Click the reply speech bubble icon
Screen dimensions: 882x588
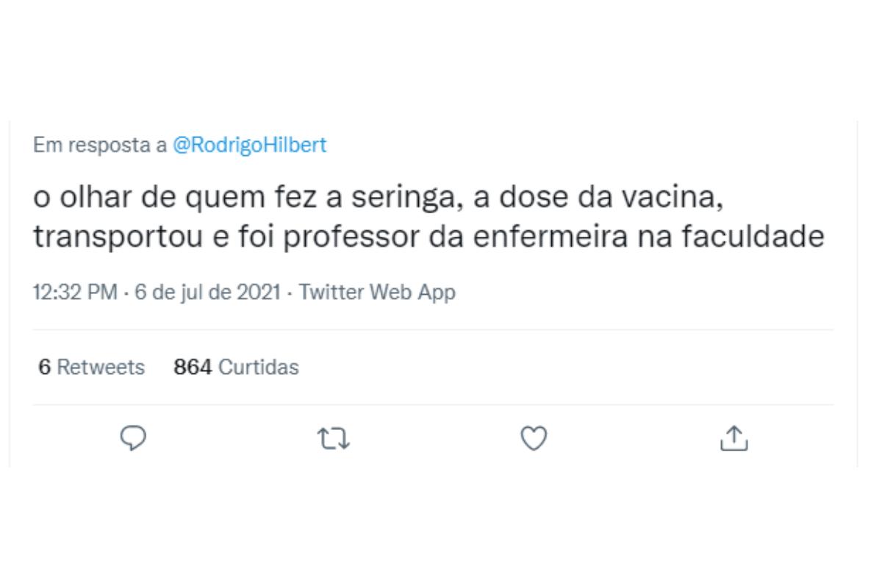click(x=133, y=439)
